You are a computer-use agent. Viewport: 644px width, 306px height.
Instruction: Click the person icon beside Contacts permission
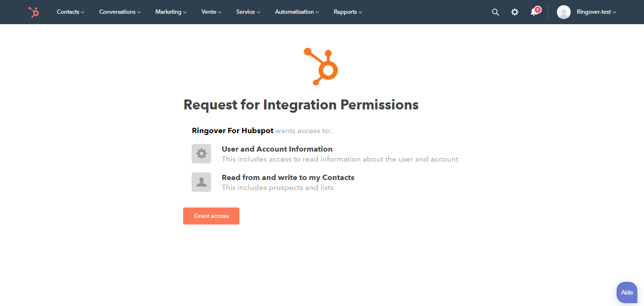tap(201, 182)
